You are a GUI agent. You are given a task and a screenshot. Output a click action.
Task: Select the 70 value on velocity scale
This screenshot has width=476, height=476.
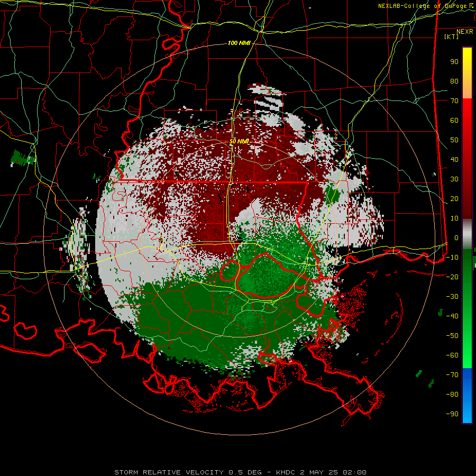[454, 101]
